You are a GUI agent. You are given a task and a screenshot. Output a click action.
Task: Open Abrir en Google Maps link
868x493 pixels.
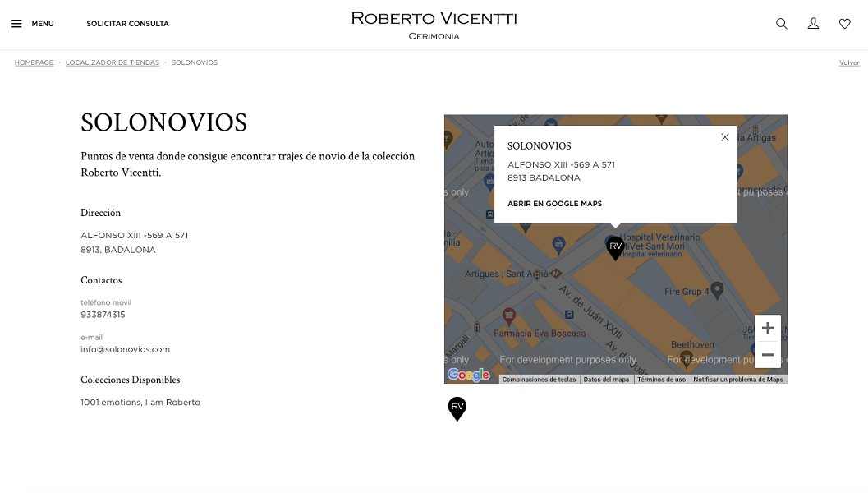[x=554, y=204]
